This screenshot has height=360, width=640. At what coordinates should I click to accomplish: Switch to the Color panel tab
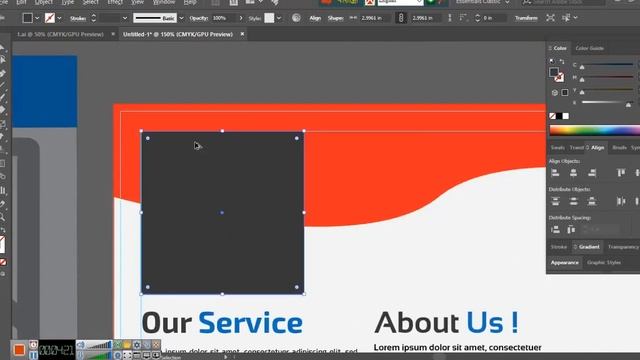(560, 48)
